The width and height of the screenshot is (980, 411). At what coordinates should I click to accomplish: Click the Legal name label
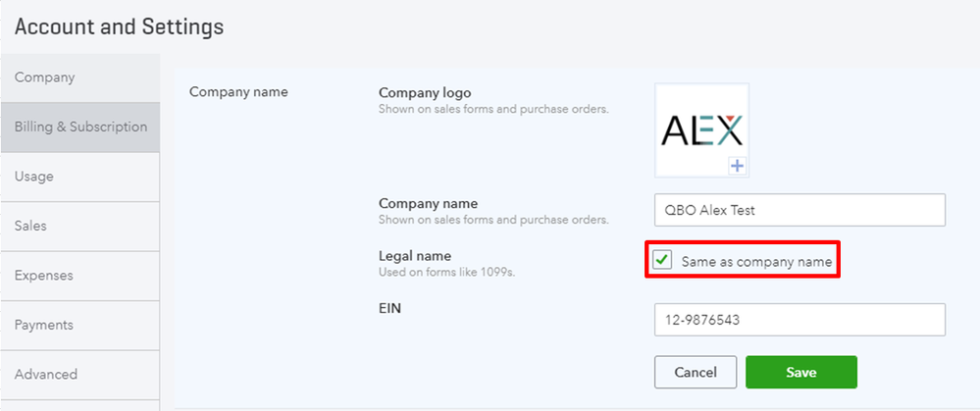coord(415,256)
